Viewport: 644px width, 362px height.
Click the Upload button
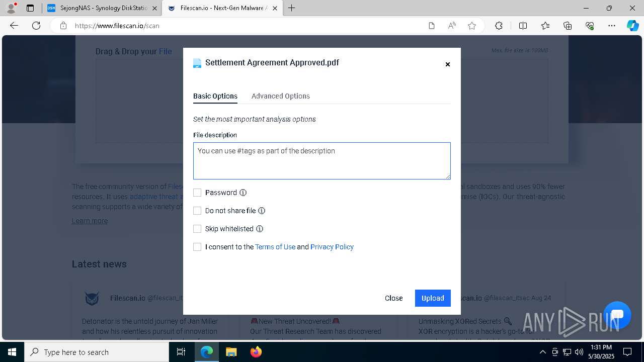tap(433, 298)
